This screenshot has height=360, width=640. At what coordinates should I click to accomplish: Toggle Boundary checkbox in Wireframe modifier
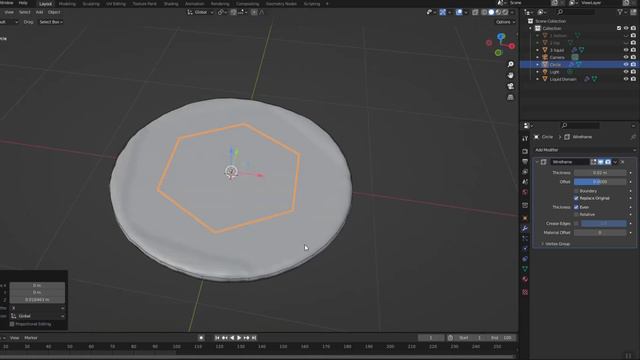point(576,191)
